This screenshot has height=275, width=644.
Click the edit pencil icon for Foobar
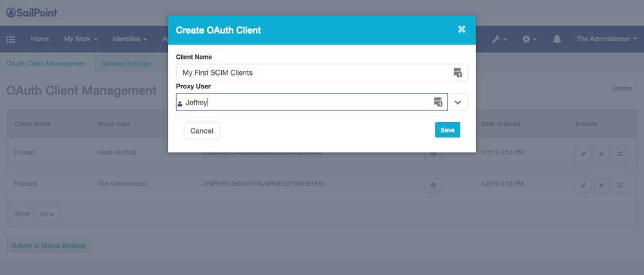point(583,153)
